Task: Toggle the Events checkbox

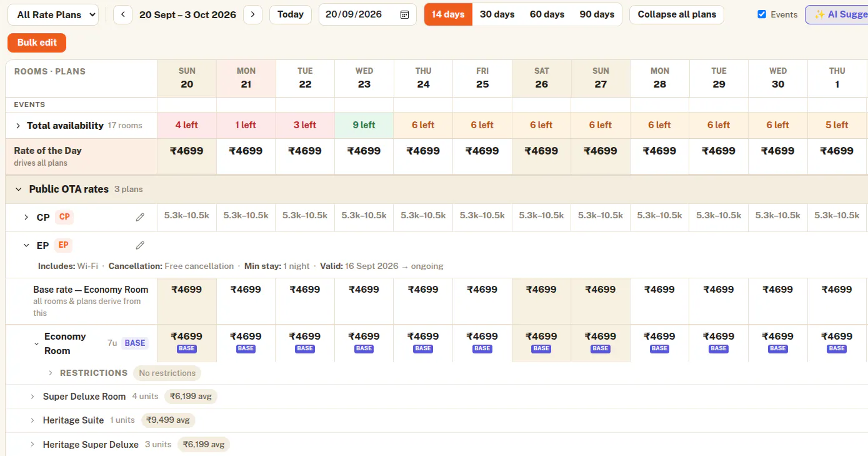Action: (762, 14)
